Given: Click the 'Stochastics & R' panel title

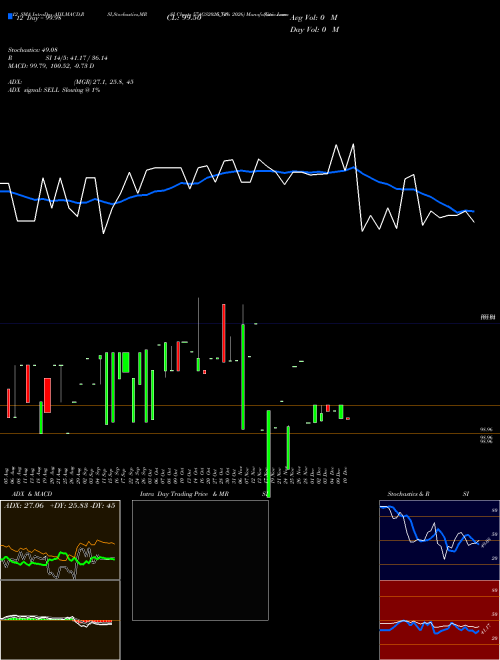Looking at the screenshot, I should pos(408,494).
